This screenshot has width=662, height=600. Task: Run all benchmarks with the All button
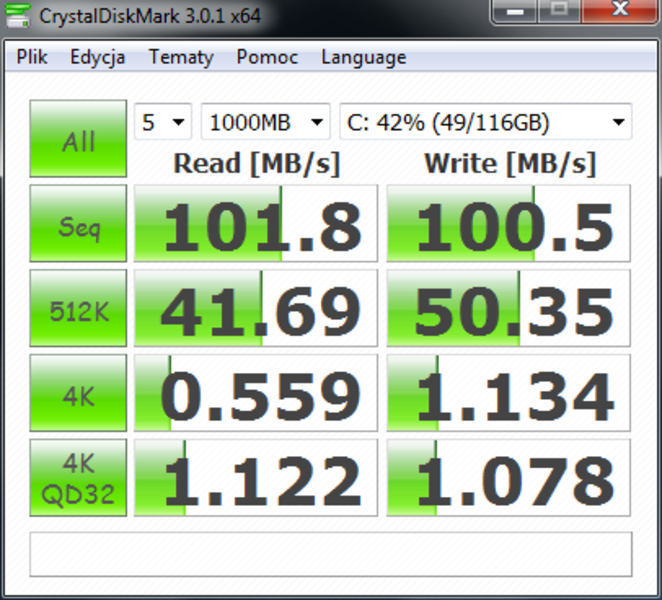point(78,138)
